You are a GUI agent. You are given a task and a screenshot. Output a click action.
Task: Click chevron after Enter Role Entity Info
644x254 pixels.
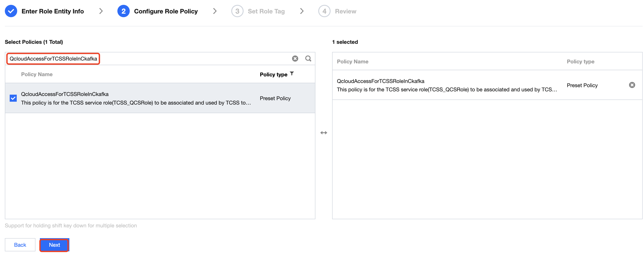pyautogui.click(x=101, y=11)
